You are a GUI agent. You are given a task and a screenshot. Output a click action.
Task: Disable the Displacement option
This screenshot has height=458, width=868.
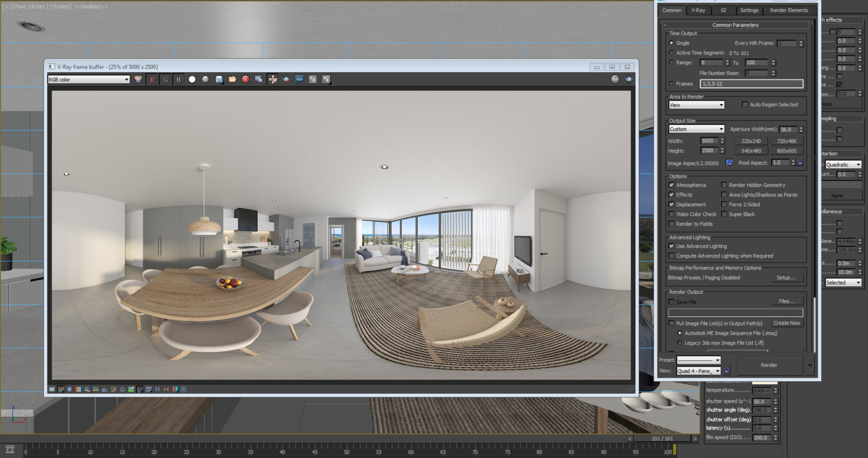[672, 204]
